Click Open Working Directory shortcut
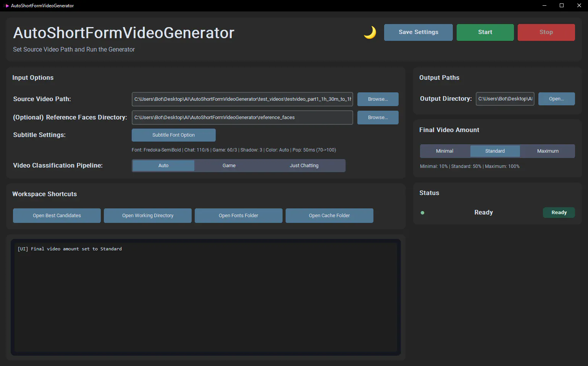The image size is (588, 366). coord(148,216)
